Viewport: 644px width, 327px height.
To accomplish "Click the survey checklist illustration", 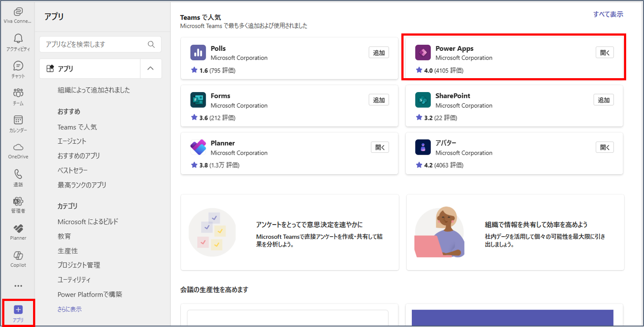I will pos(212,232).
